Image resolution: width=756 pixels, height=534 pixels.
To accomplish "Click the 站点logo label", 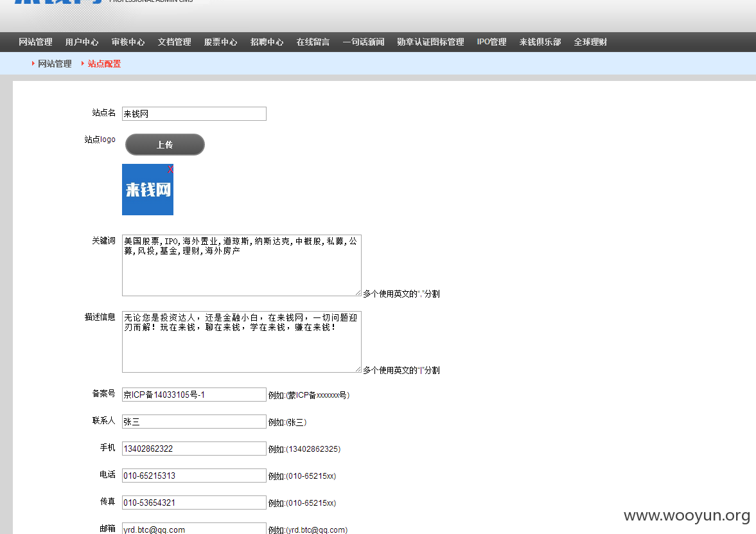I will pyautogui.click(x=100, y=139).
